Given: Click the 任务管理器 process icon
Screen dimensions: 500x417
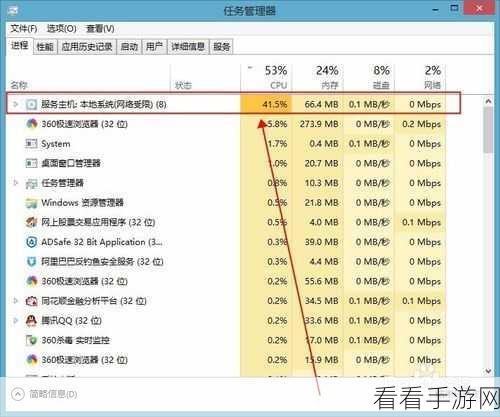Looking at the screenshot, I should click(31, 183).
